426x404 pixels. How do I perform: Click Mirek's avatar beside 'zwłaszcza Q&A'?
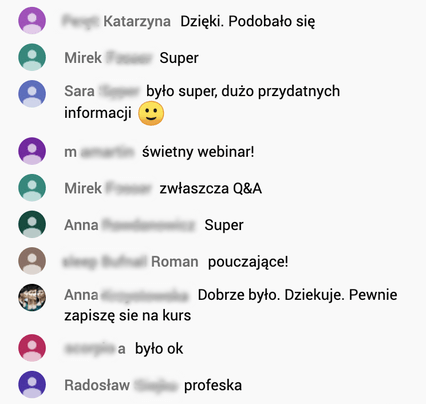[x=32, y=188]
